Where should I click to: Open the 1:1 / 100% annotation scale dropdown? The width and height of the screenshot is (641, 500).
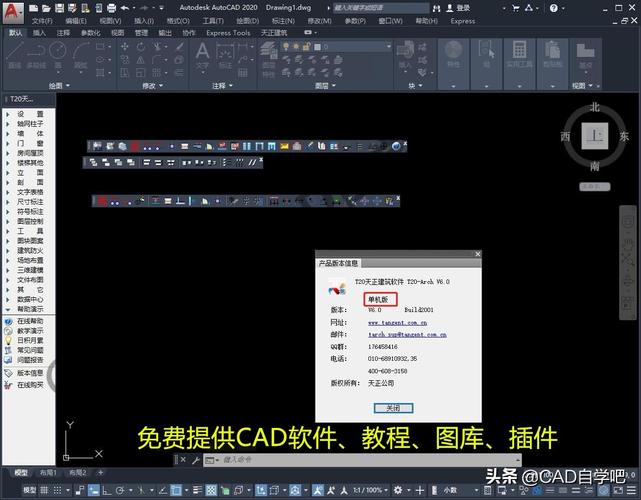pos(370,490)
